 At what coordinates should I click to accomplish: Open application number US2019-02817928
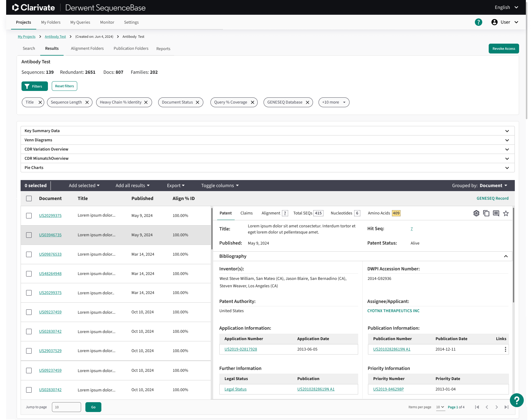point(241,349)
